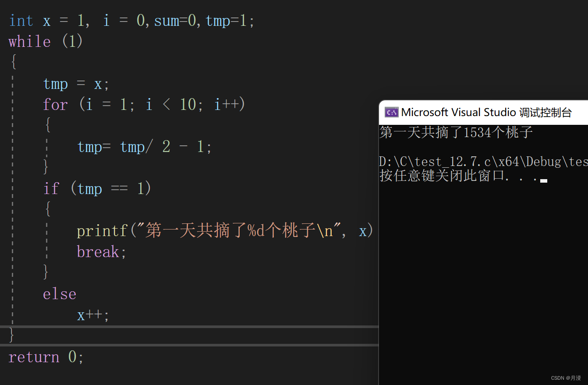This screenshot has height=385, width=588.
Task: Click the console window CMD icon
Action: [391, 112]
